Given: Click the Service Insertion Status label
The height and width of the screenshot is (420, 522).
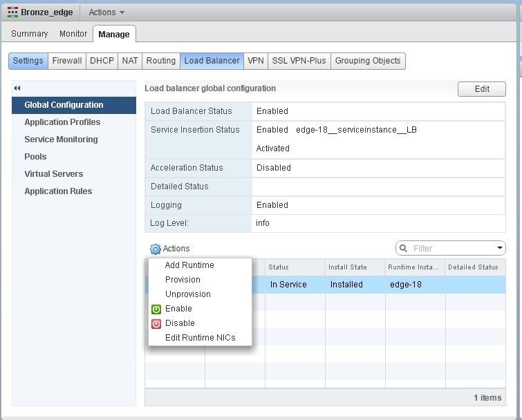Looking at the screenshot, I should pyautogui.click(x=195, y=130).
